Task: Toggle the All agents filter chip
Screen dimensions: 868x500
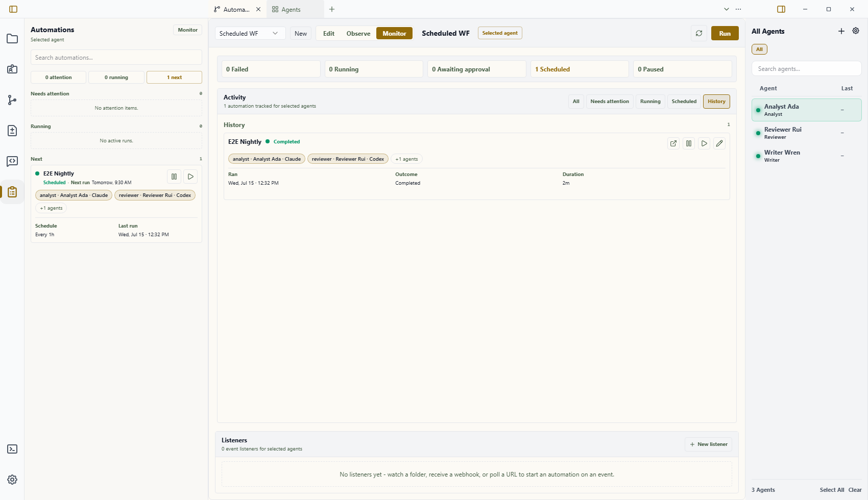Action: point(759,49)
